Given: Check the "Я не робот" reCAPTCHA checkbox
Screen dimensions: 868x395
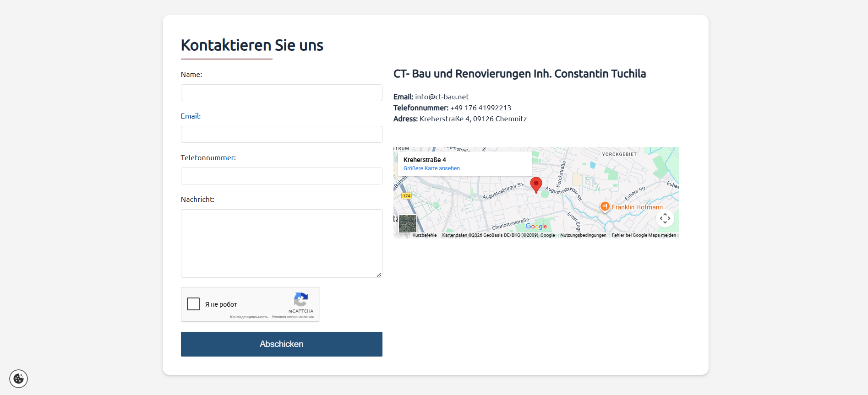Looking at the screenshot, I should click(193, 304).
